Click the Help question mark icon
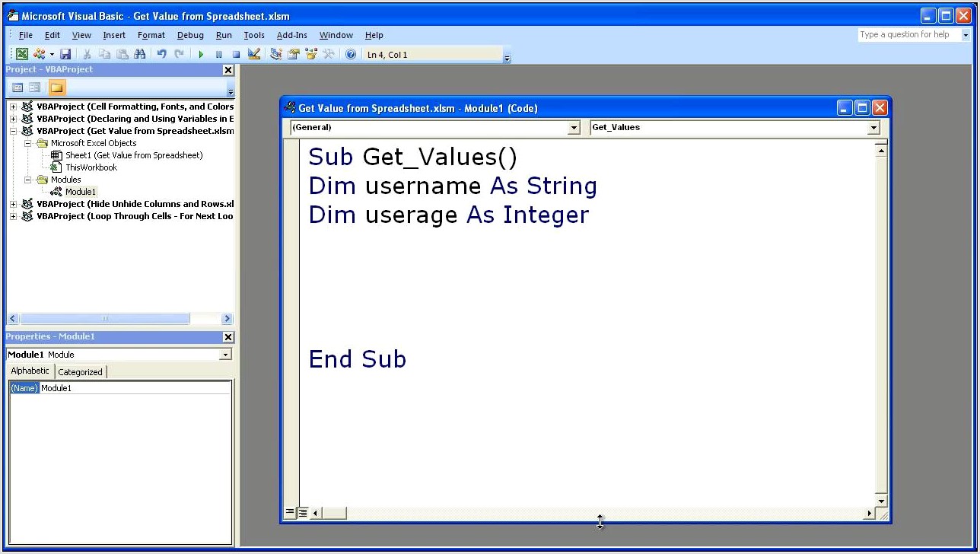Image resolution: width=980 pixels, height=554 pixels. [351, 54]
